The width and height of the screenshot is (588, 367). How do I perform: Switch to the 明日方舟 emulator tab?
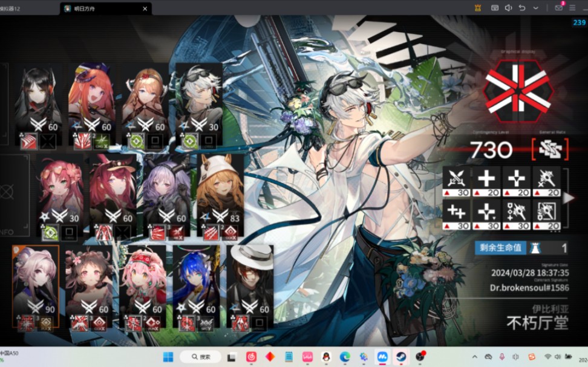106,8
